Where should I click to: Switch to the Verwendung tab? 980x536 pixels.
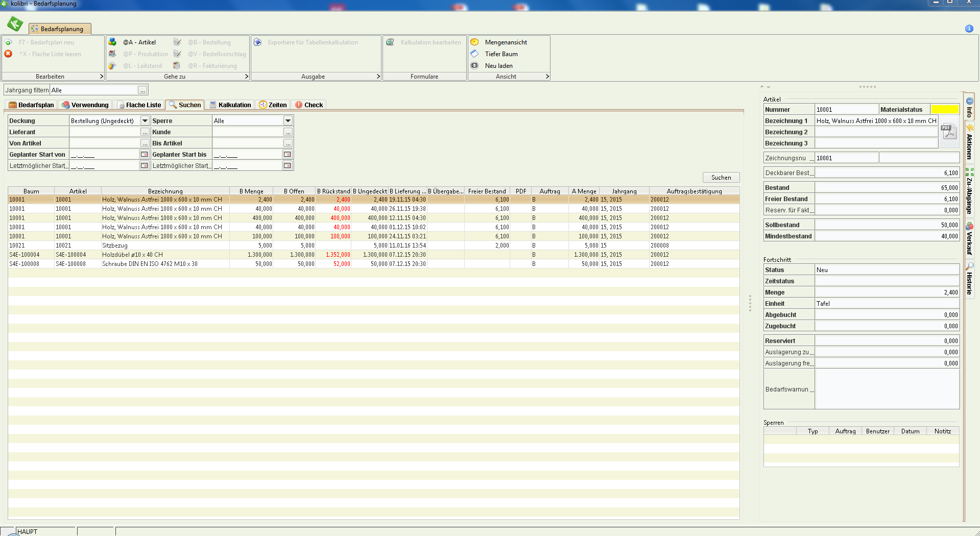(85, 105)
